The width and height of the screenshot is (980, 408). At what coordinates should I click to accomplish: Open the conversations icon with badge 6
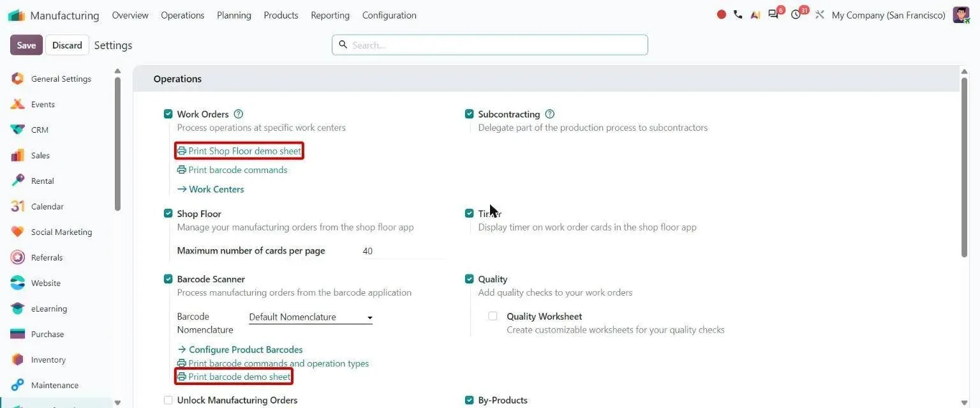[x=773, y=15]
